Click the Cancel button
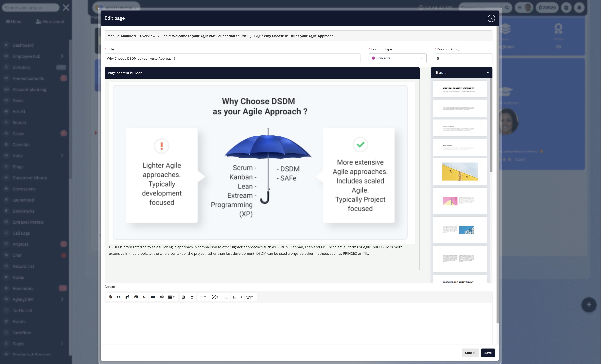Screen dimensions: 601x364 (x=470, y=353)
